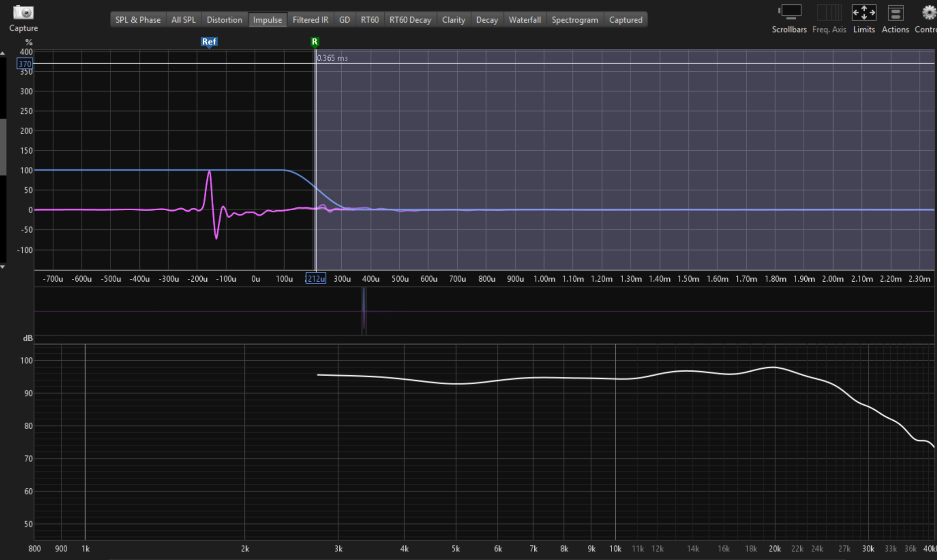Click the blue Ref marker
937x560 pixels.
209,42
